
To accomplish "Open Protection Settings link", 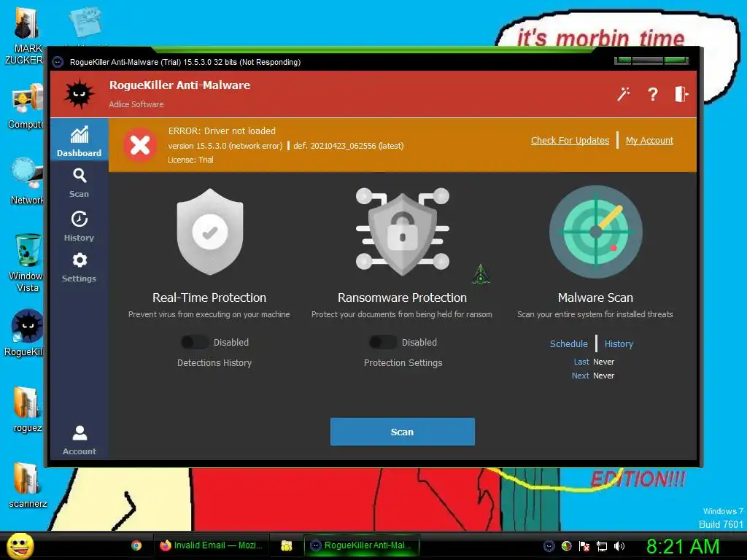I will pos(403,363).
